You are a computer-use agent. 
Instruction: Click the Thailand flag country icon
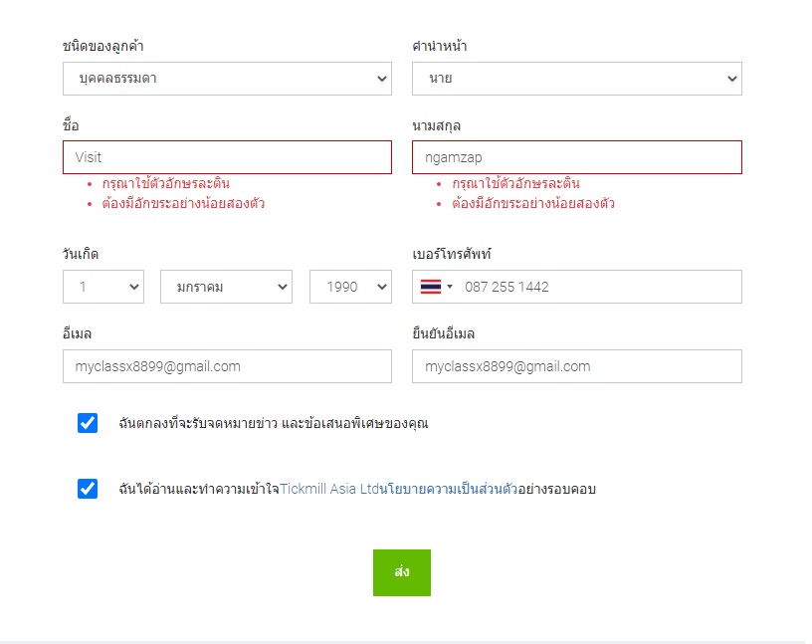[430, 287]
